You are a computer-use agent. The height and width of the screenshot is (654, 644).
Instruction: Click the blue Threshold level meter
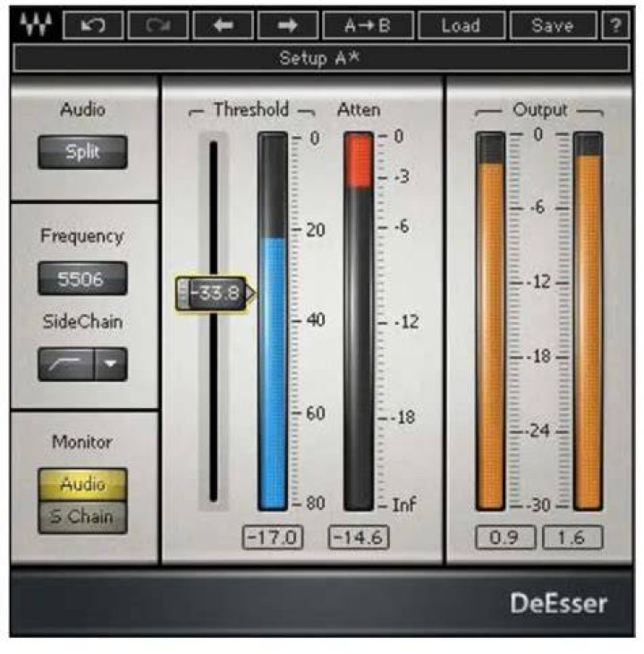tap(273, 321)
